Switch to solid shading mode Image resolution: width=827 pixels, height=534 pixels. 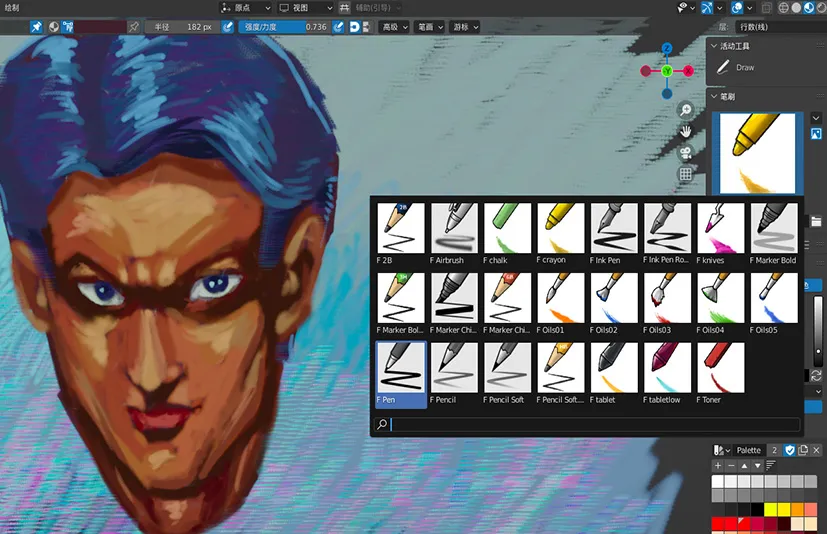click(796, 7)
